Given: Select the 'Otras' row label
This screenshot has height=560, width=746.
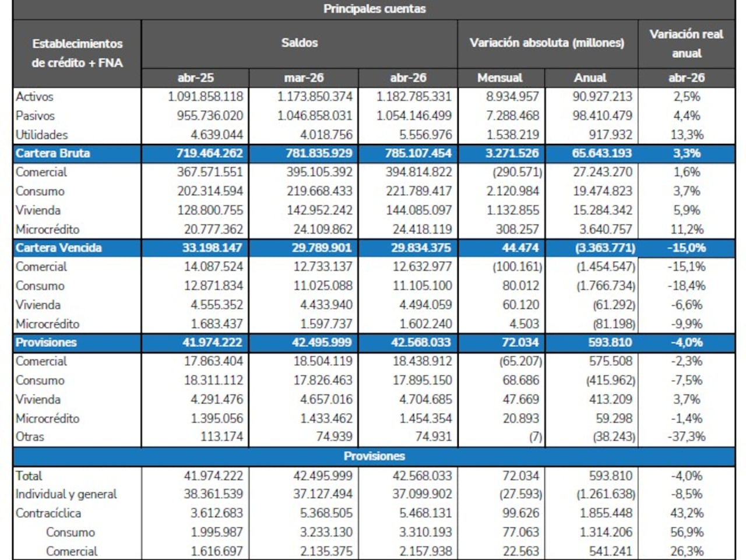Looking at the screenshot, I should (x=30, y=436).
